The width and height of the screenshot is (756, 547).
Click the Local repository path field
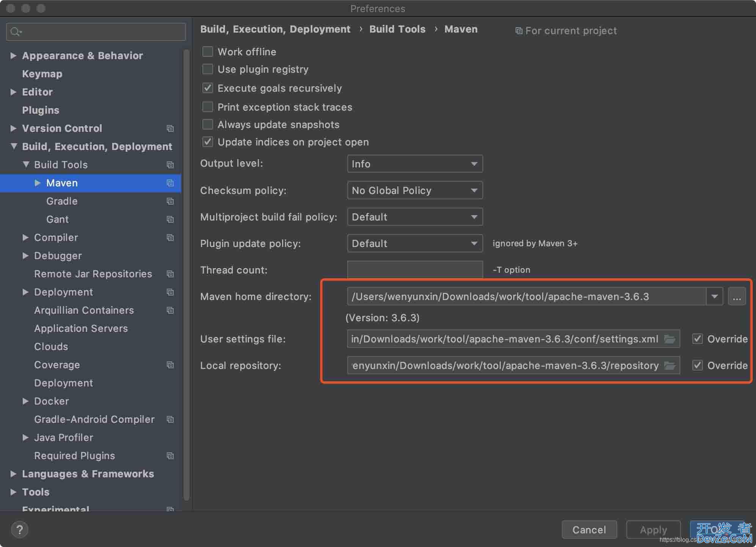tap(513, 365)
